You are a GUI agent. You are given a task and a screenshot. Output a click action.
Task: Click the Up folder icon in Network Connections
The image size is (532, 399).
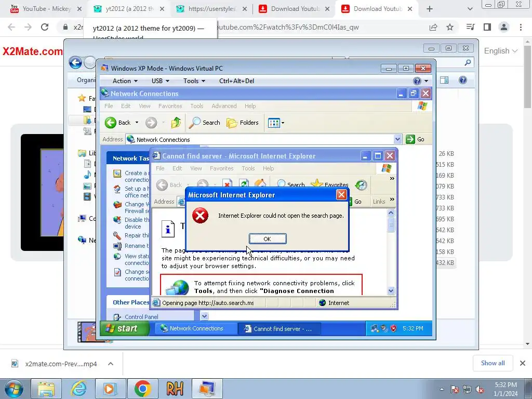pos(176,123)
